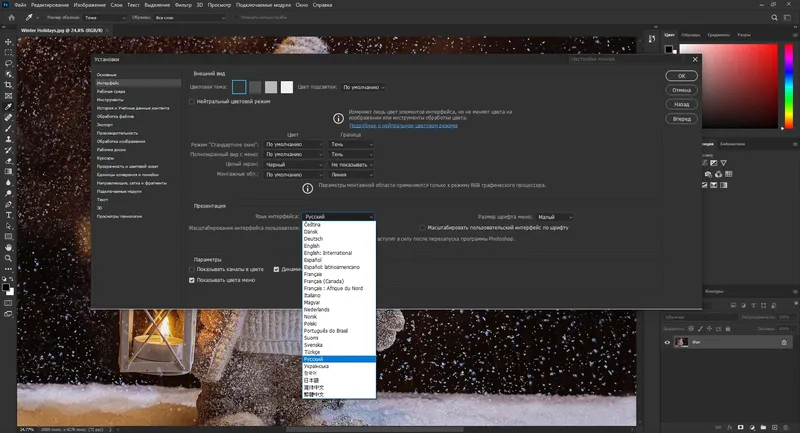
Task: Open the Целый экран color dropdown
Action: tap(293, 165)
